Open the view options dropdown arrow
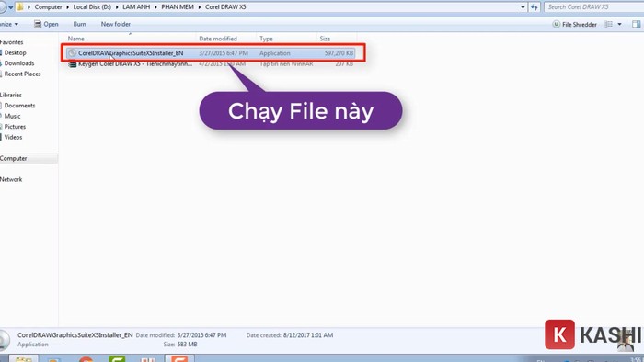Image resolution: width=644 pixels, height=362 pixels. [x=620, y=25]
